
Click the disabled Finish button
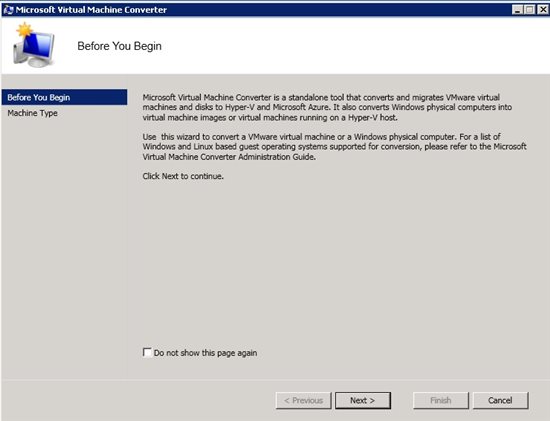pyautogui.click(x=441, y=400)
